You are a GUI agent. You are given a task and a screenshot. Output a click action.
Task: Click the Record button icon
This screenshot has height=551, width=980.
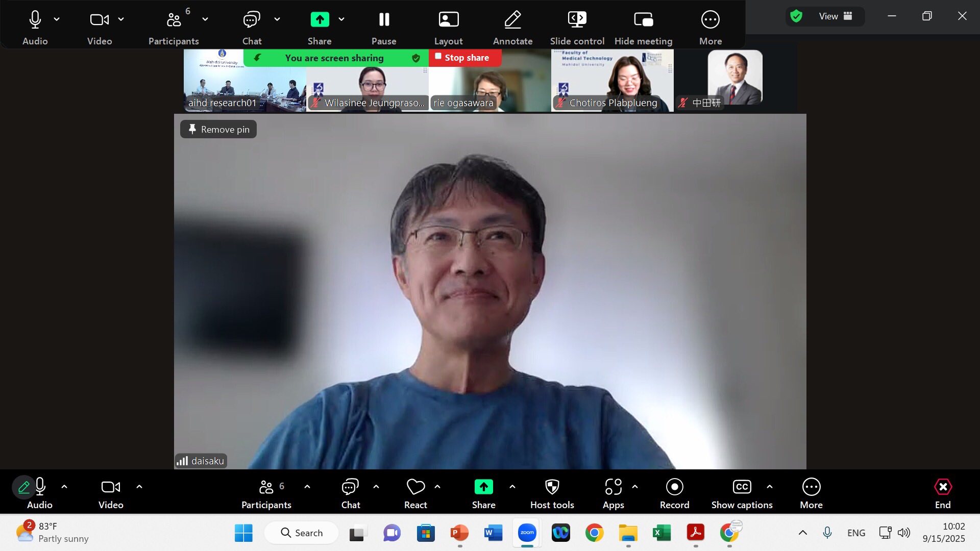(674, 487)
